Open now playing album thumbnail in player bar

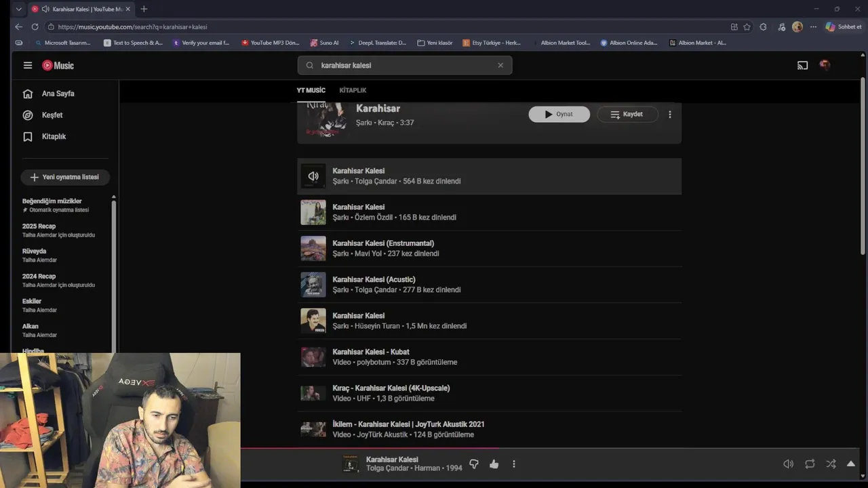point(350,464)
